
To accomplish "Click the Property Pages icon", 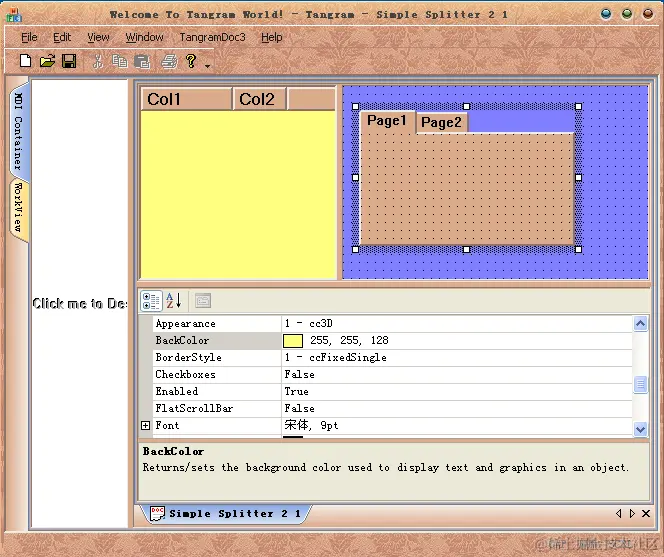I will pyautogui.click(x=203, y=301).
